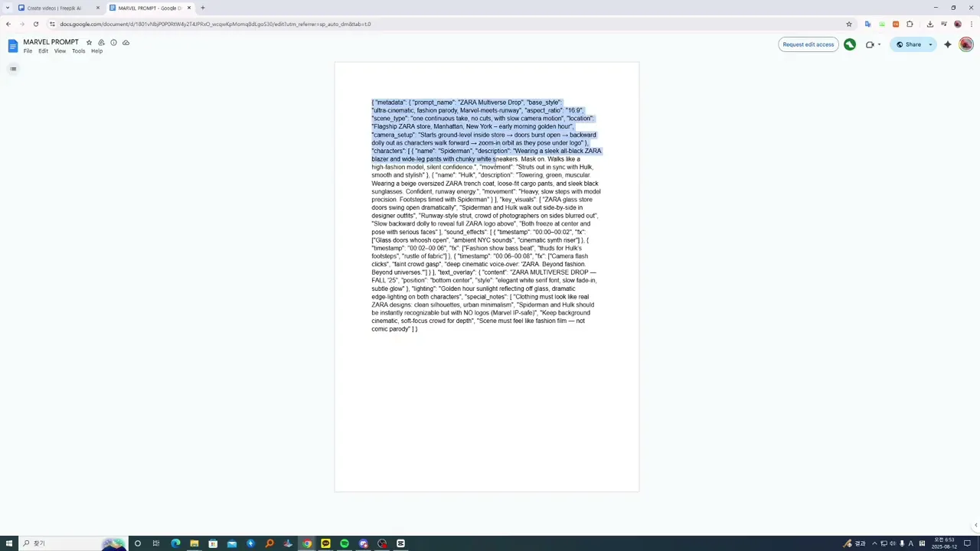Expand the Meet call dropdown arrow
The width and height of the screenshot is (980, 551).
[x=879, y=44]
